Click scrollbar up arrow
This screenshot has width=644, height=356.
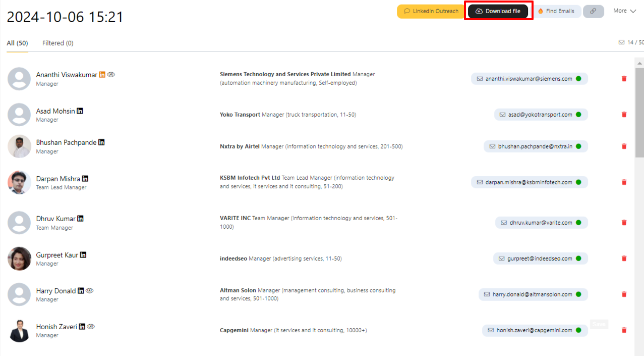pyautogui.click(x=639, y=63)
